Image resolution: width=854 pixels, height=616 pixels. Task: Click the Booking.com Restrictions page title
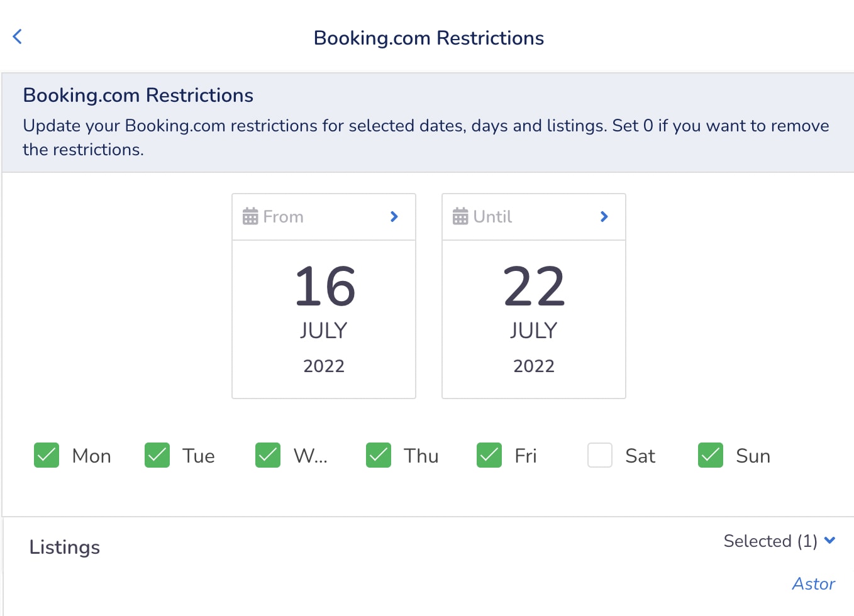[429, 38]
